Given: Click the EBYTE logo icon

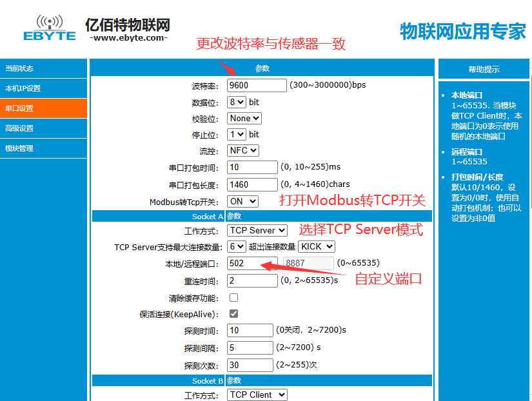Looking at the screenshot, I should pyautogui.click(x=50, y=28).
